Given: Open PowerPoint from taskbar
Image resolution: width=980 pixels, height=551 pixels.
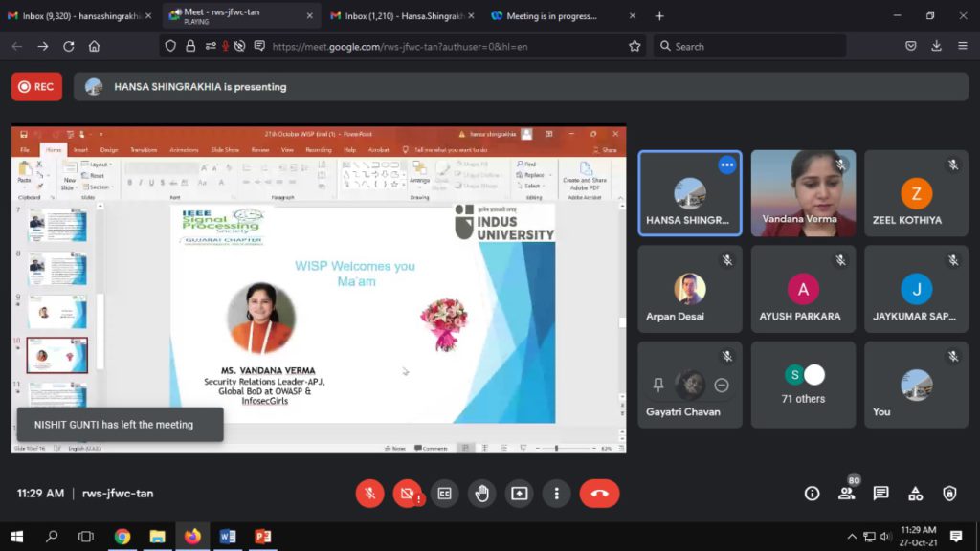Looking at the screenshot, I should click(x=262, y=536).
